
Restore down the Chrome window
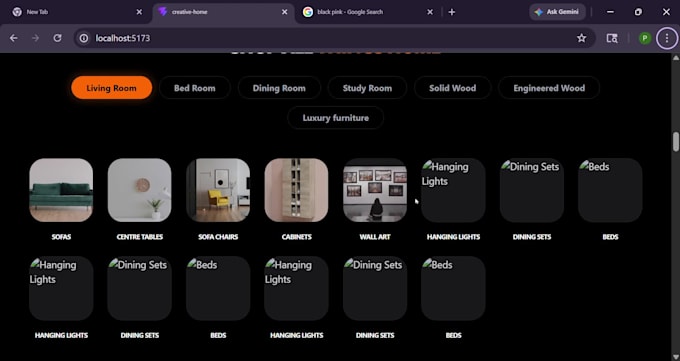(638, 12)
